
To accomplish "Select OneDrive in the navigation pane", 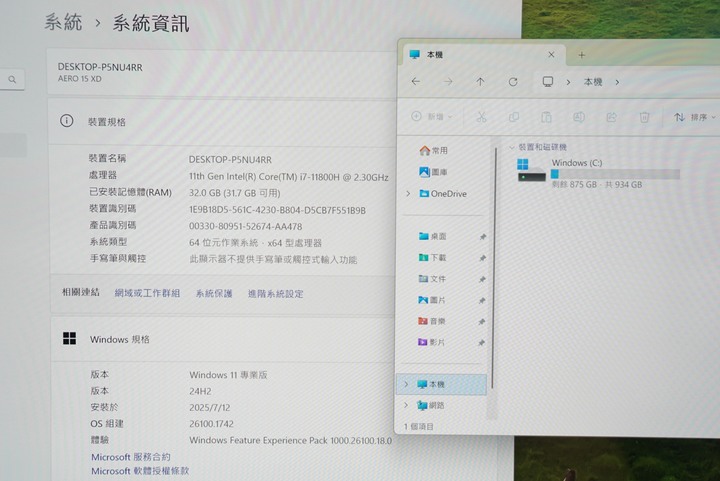I will click(443, 194).
